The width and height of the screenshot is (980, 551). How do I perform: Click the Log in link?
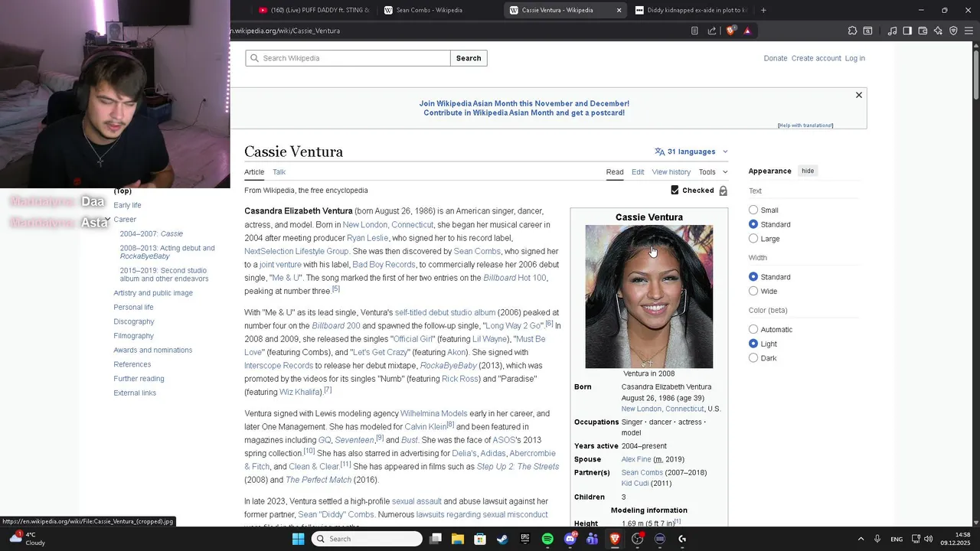(855, 58)
